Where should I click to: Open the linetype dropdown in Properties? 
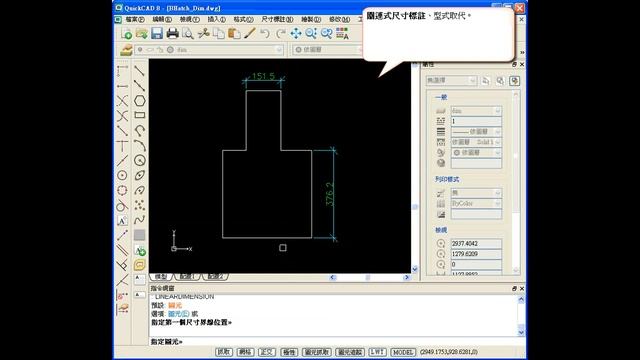(476, 132)
